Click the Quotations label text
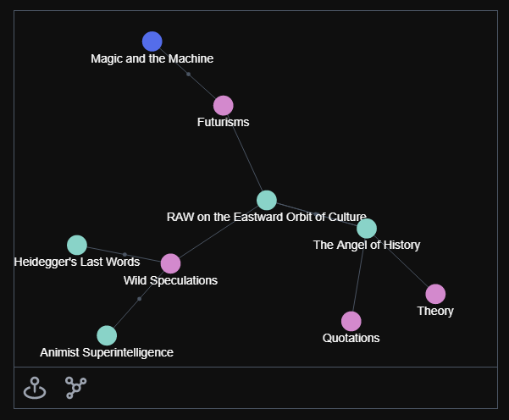This screenshot has width=509, height=420. [x=351, y=338]
